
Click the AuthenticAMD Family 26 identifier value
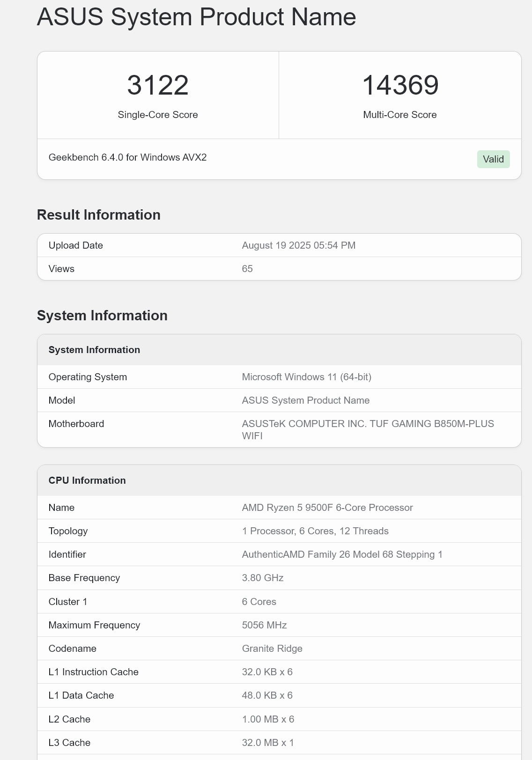click(x=342, y=554)
